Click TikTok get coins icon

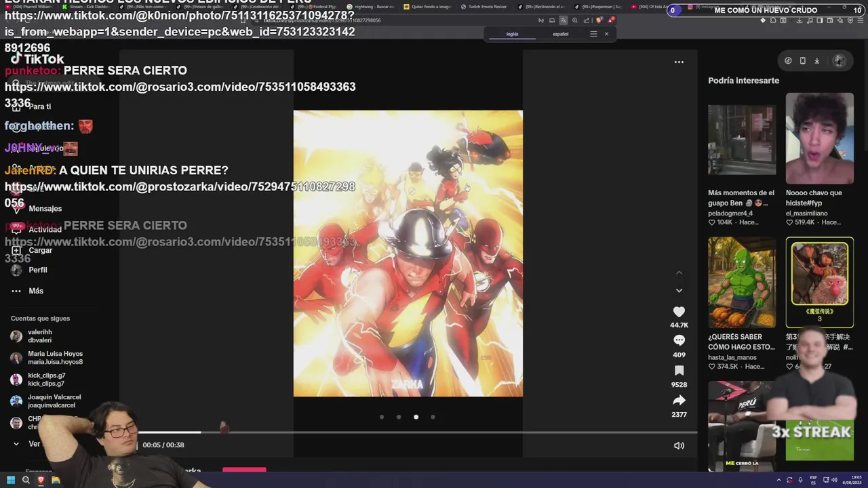pos(788,60)
